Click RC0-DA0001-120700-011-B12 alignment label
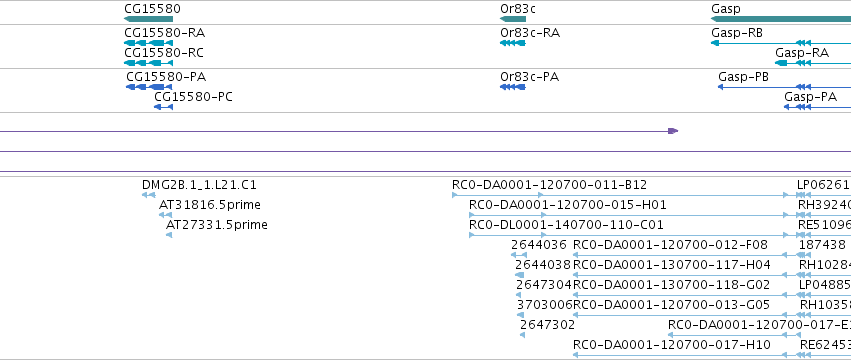Image resolution: width=851 pixels, height=360 pixels. 549,185
